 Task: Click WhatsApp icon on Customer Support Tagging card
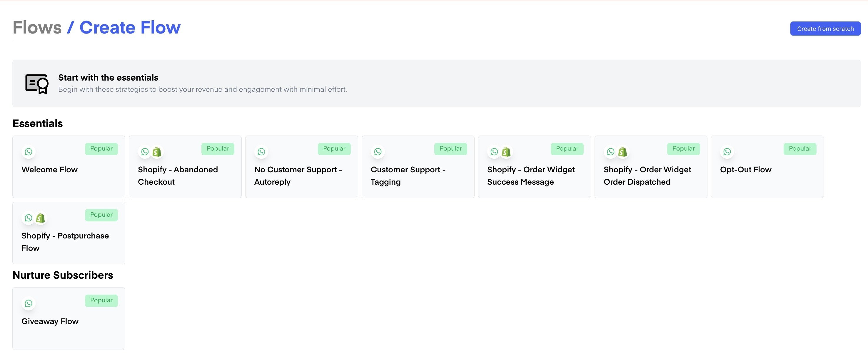coord(378,152)
